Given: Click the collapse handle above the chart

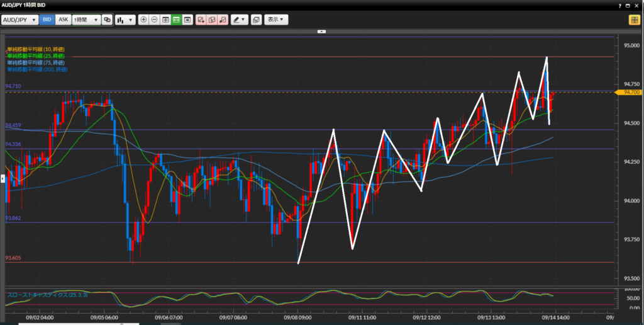Looking at the screenshot, I should pyautogui.click(x=321, y=31).
